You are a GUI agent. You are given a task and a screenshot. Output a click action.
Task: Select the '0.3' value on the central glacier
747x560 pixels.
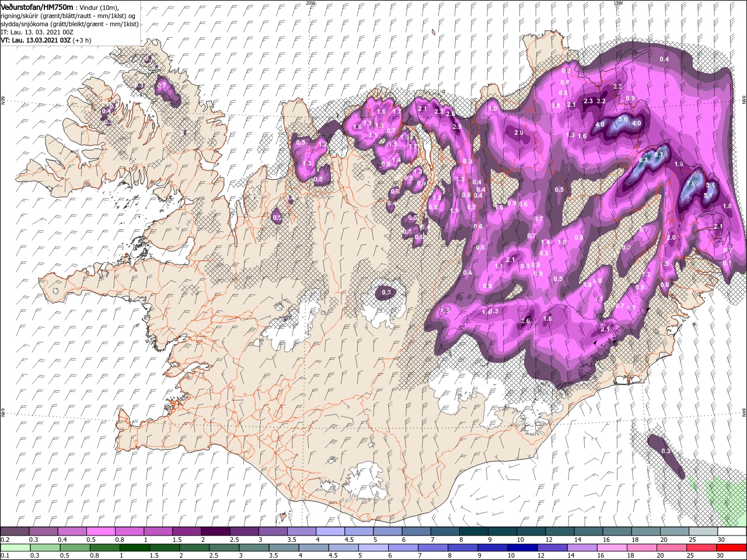386,292
